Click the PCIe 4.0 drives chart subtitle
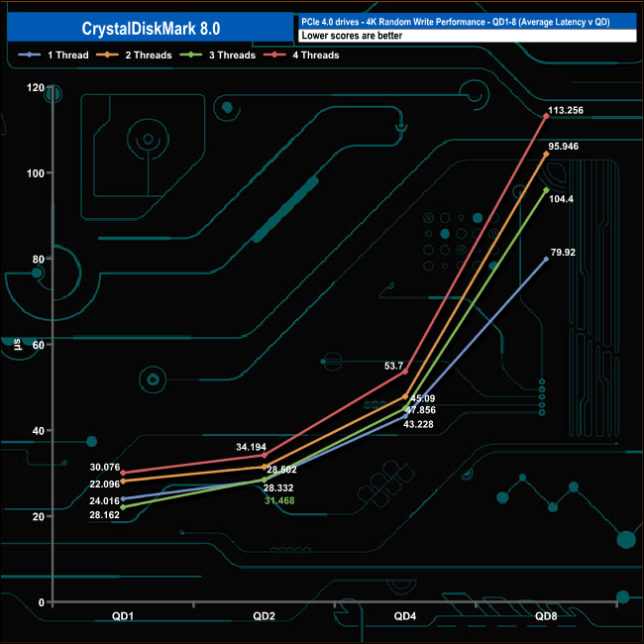The height and width of the screenshot is (644, 644). coord(456,22)
